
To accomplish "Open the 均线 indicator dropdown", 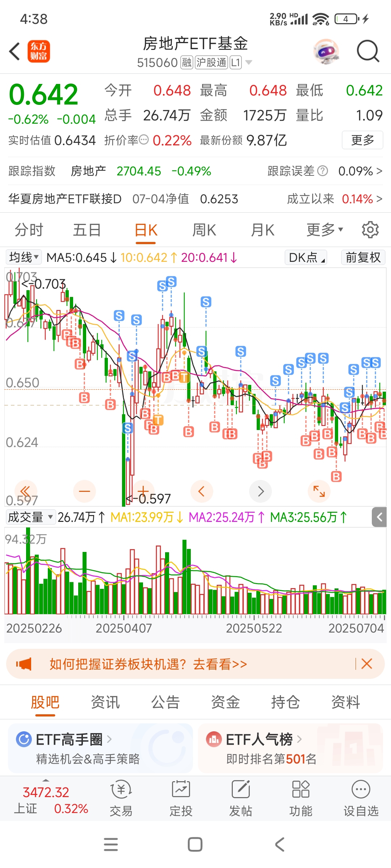I will click(x=24, y=257).
